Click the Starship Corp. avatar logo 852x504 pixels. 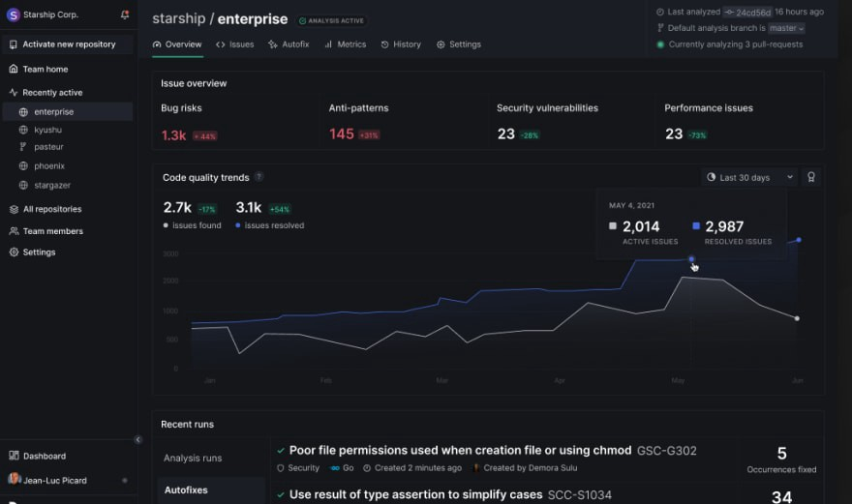point(14,15)
